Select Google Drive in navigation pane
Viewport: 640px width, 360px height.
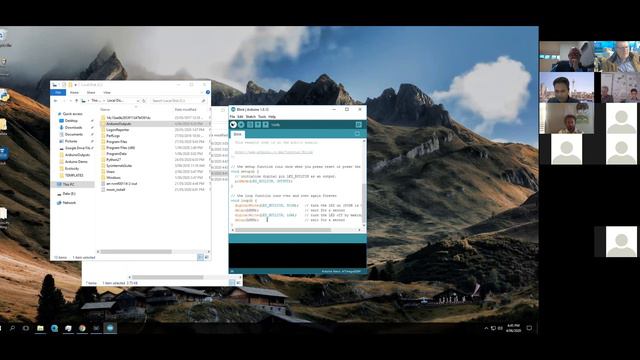click(x=75, y=148)
